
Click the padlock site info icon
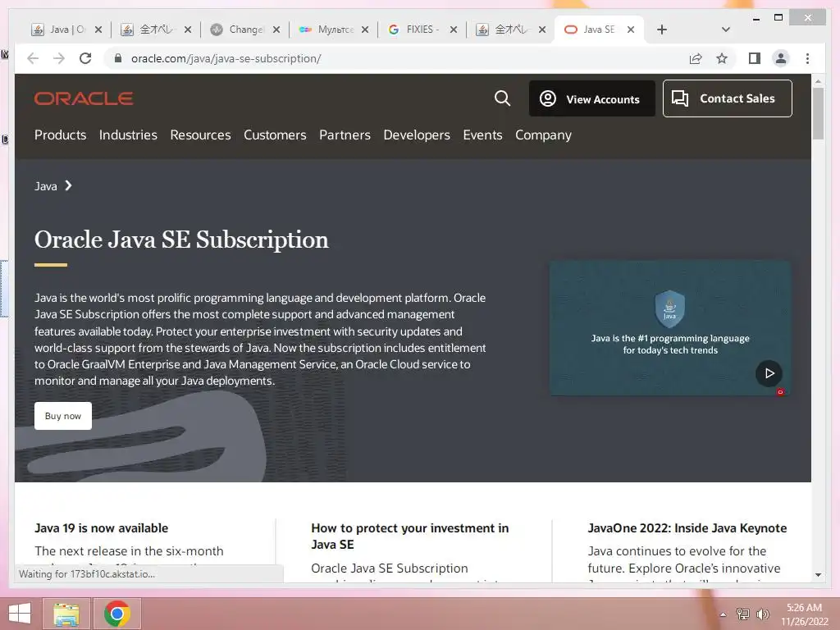pyautogui.click(x=118, y=58)
